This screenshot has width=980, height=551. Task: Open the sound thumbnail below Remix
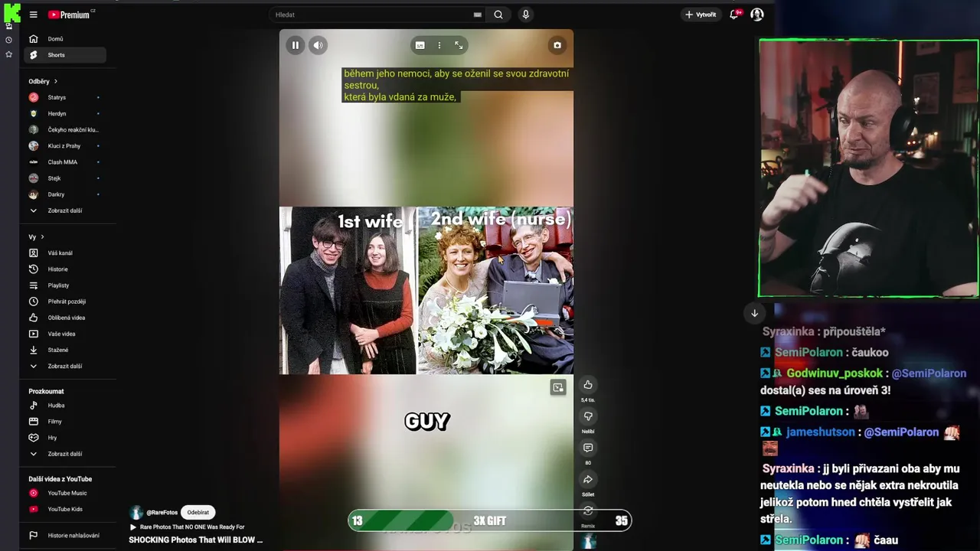point(588,542)
